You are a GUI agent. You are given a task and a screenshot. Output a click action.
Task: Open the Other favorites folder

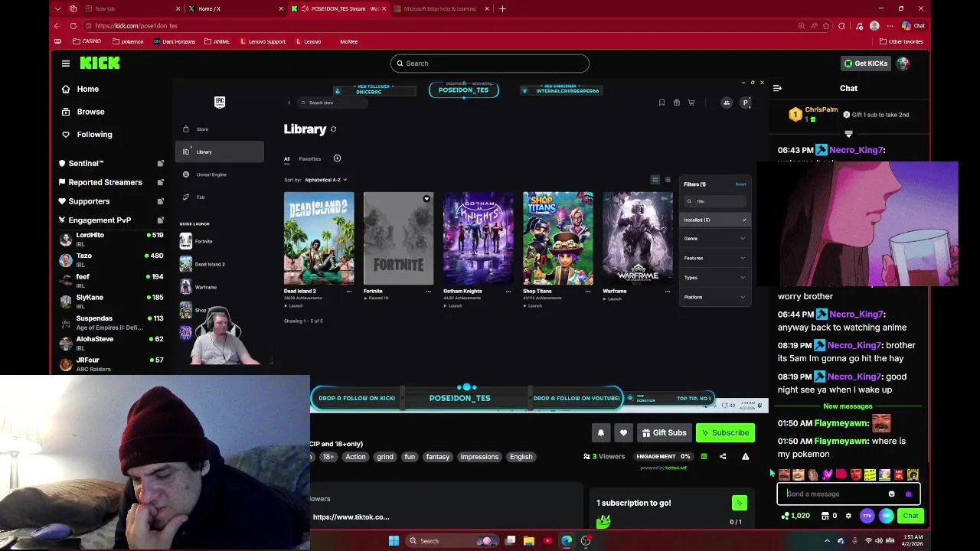901,41
